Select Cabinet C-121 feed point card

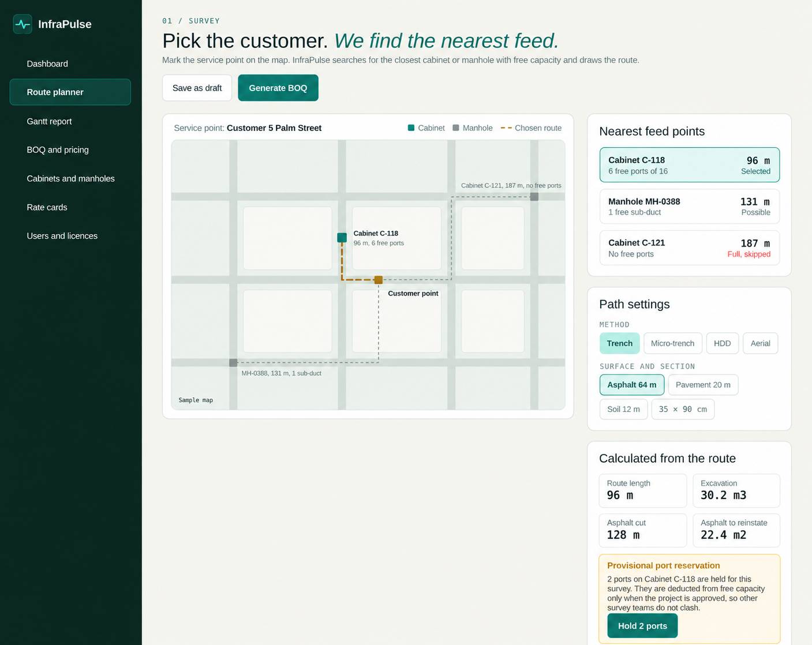[x=690, y=248]
